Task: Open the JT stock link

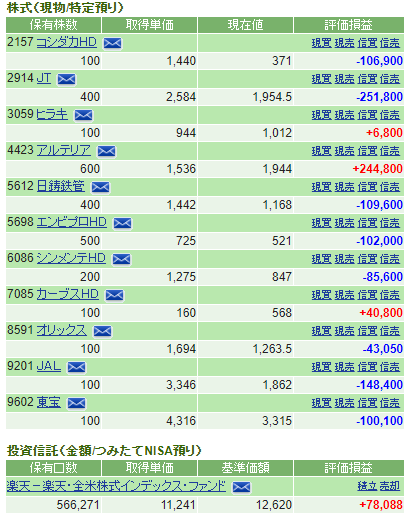Action: point(44,78)
